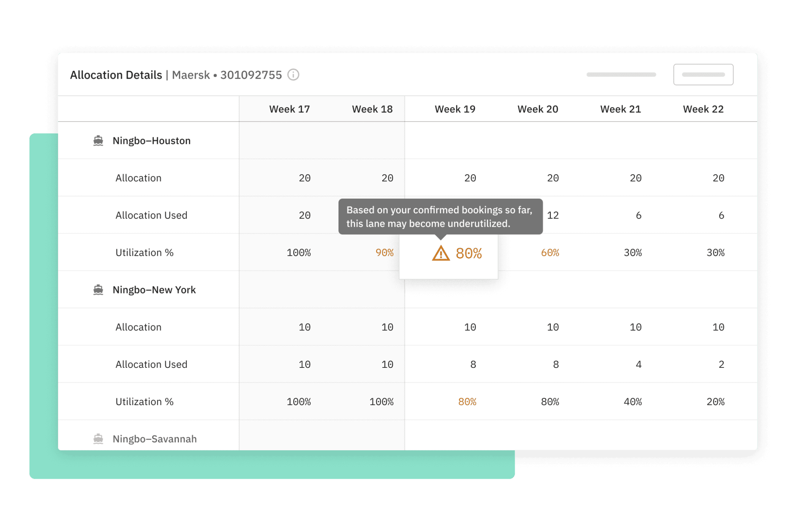The image size is (786, 532).
Task: Click New York Allocation Used 8 in Week 19
Action: tap(473, 364)
